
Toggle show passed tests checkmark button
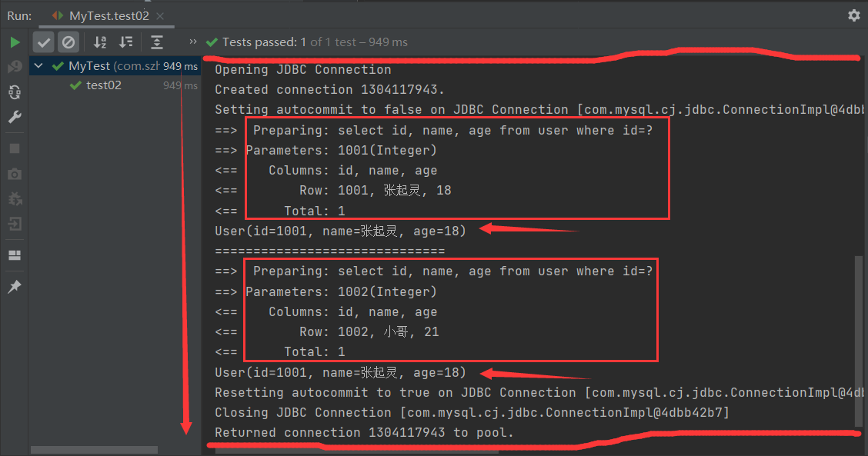pyautogui.click(x=44, y=42)
